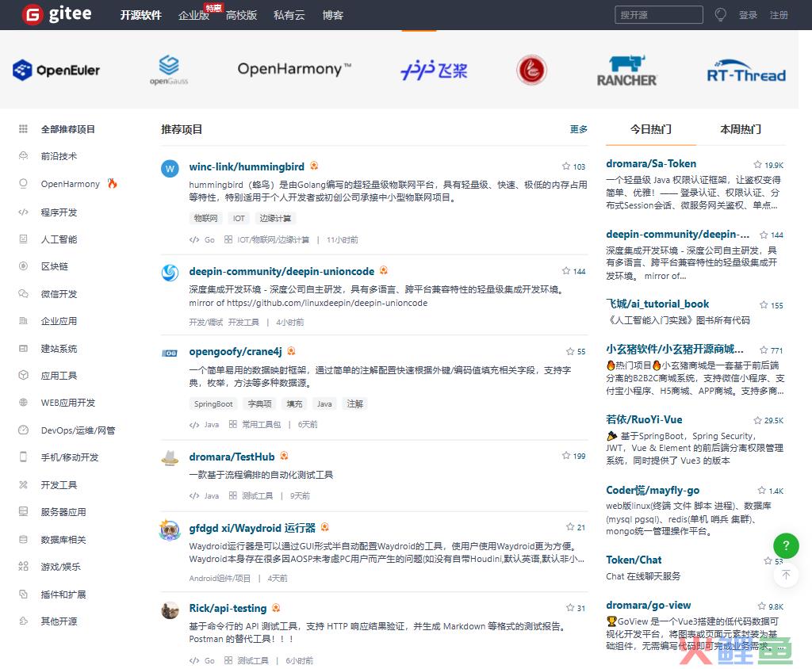The image size is (812, 669).
Task: Open the 博客 nav menu
Action: click(x=332, y=15)
